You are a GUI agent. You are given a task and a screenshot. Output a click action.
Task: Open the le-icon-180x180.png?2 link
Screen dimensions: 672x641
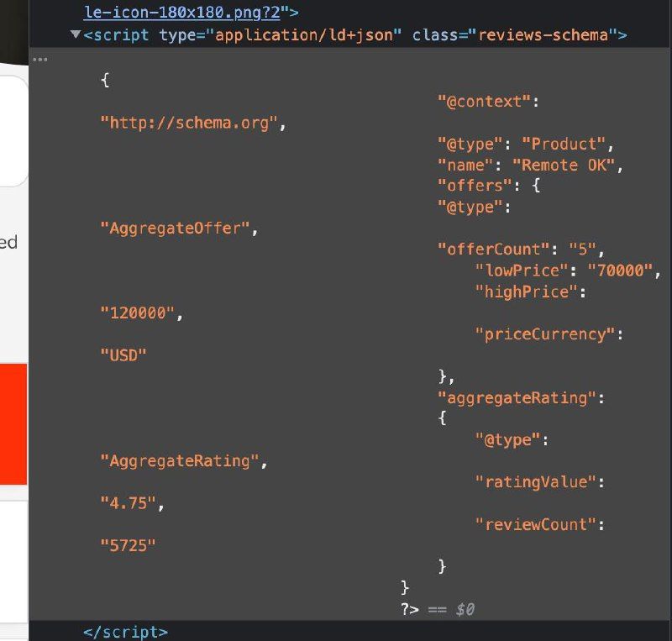point(182,12)
